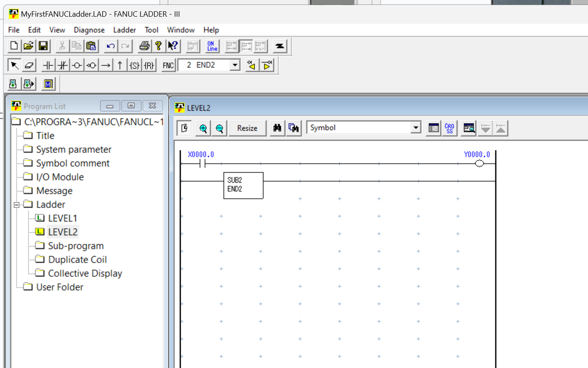Image resolution: width=588 pixels, height=368 pixels.
Task: Open the Ladder menu
Action: 124,30
